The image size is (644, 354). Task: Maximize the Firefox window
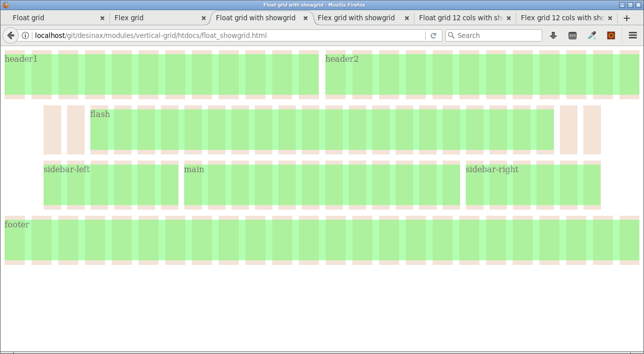point(630,5)
